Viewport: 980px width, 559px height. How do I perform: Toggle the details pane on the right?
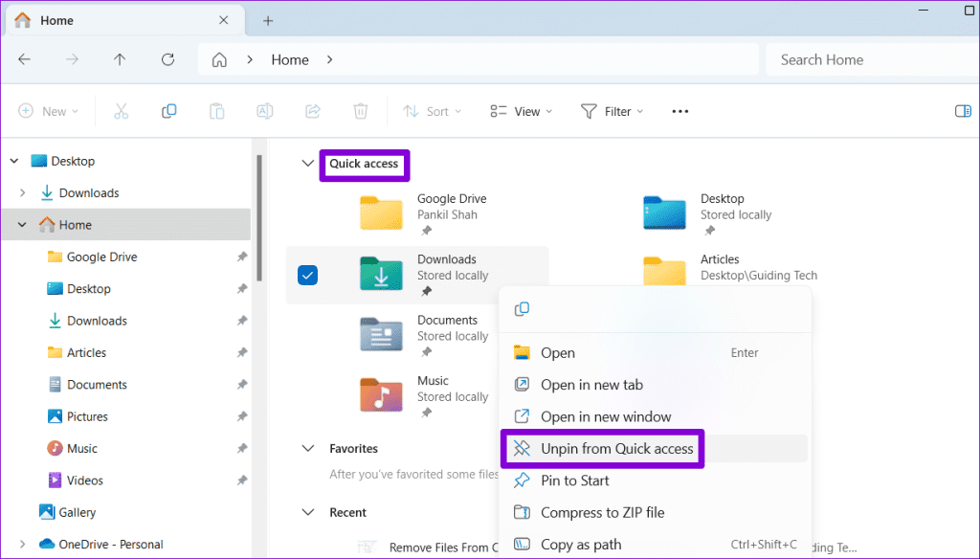pyautogui.click(x=964, y=111)
